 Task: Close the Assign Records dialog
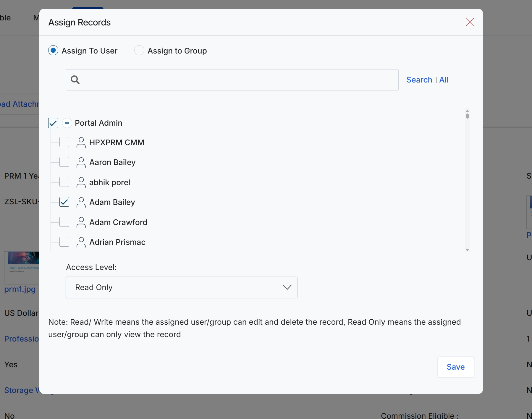[470, 22]
